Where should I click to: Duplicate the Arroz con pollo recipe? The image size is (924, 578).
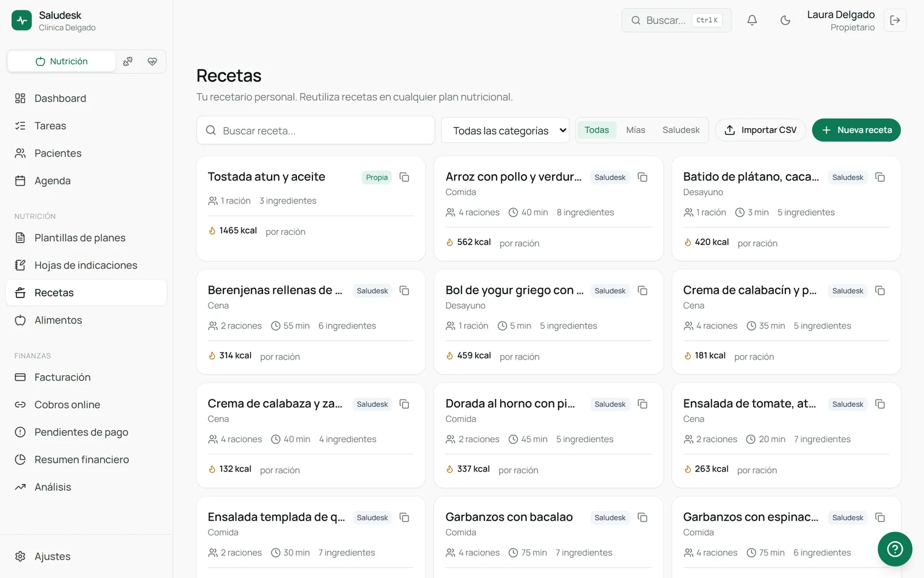[x=642, y=177]
